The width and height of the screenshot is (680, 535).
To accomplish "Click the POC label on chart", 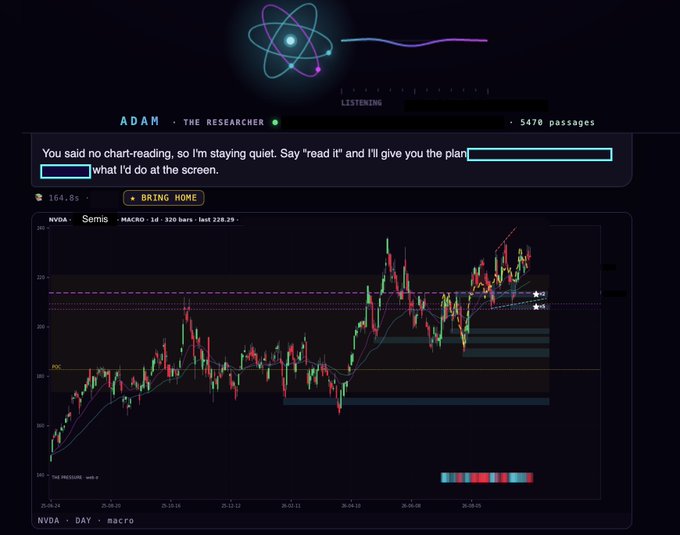I will tap(56, 367).
